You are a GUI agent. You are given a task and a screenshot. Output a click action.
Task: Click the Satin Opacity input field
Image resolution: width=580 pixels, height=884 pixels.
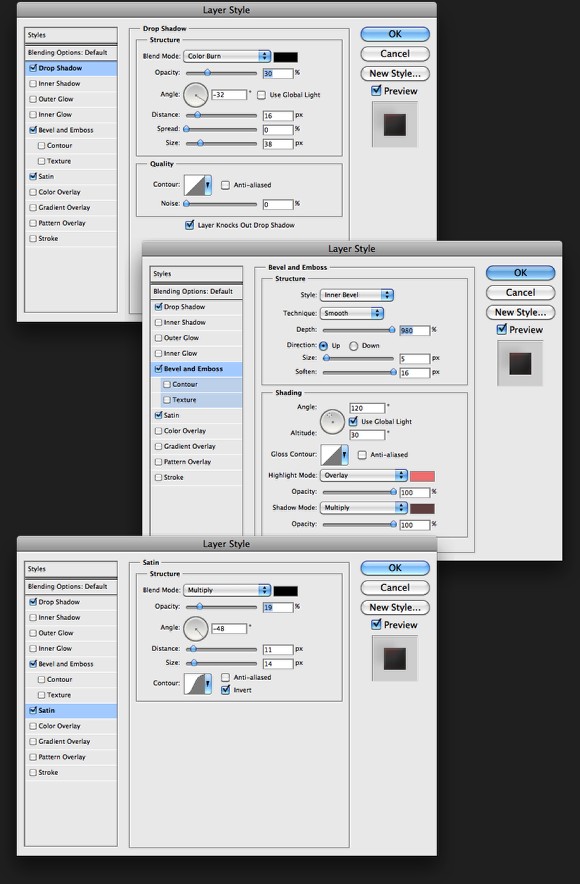278,607
